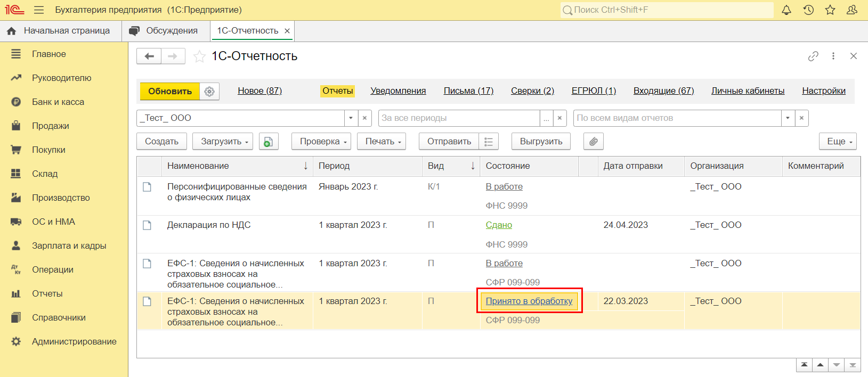Open the Входящие (67) section
Screen dimensions: 868x377
664,91
